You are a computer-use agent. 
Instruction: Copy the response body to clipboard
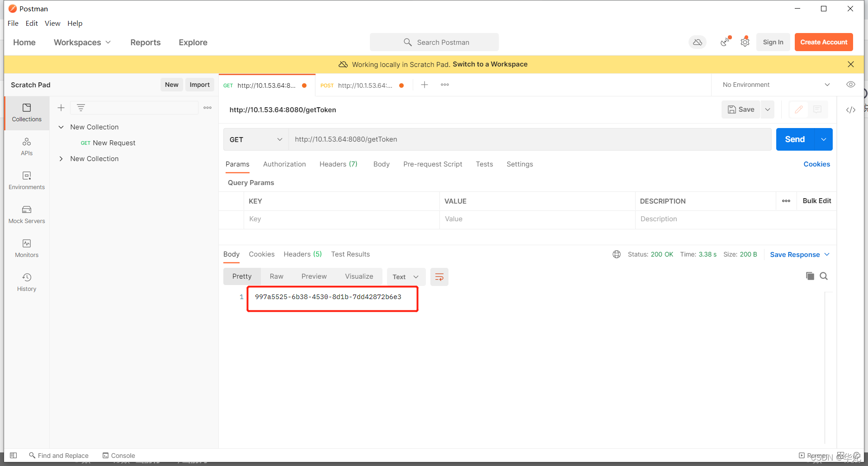(x=810, y=276)
